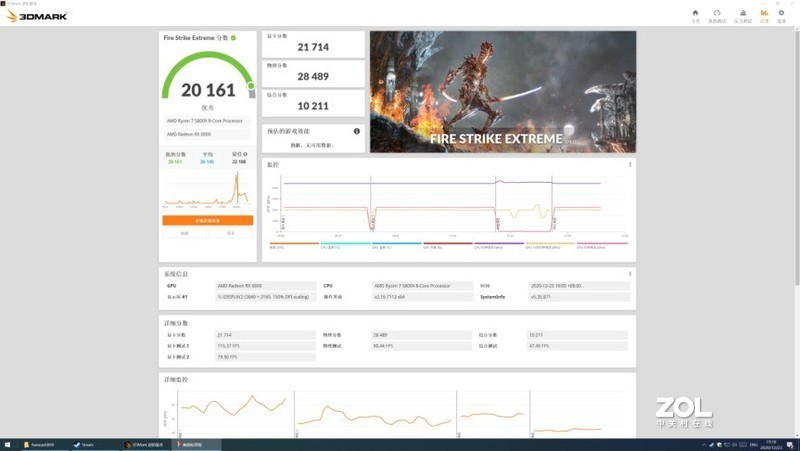Open the Benchmarks gauge icon tab

(x=717, y=16)
